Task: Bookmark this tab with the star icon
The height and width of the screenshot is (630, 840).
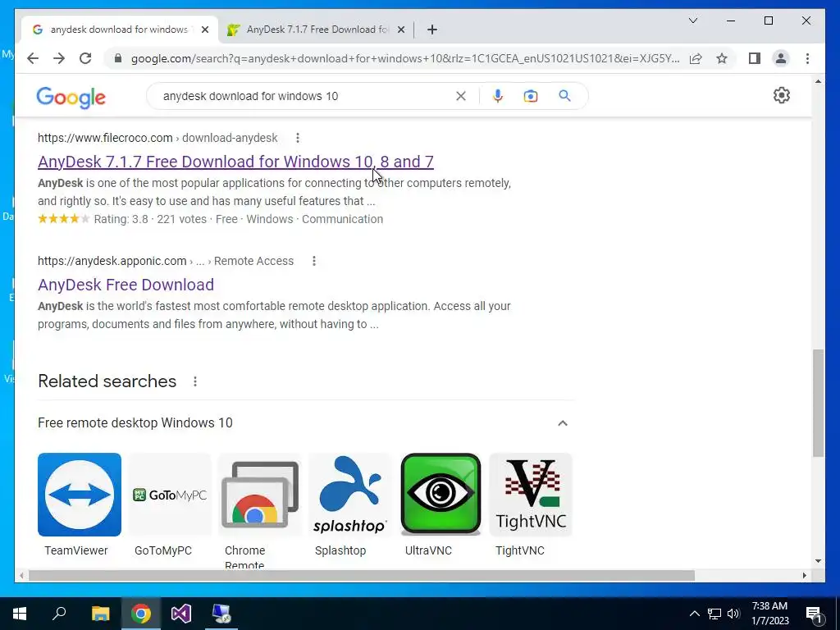Action: 722,58
